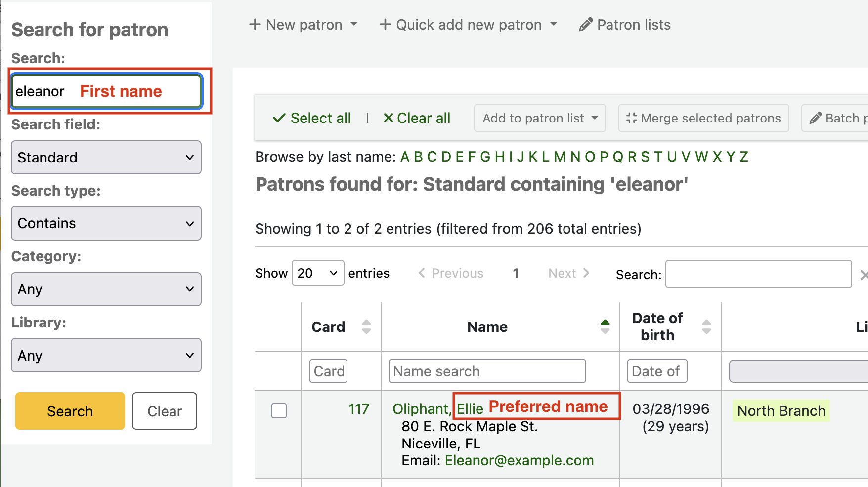
Task: Open patron card number 117
Action: pos(358,409)
